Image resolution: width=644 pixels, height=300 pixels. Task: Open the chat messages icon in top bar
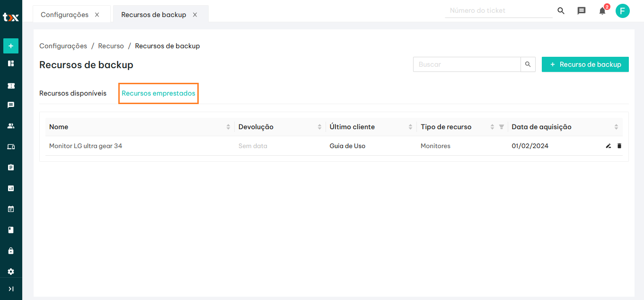pyautogui.click(x=582, y=11)
